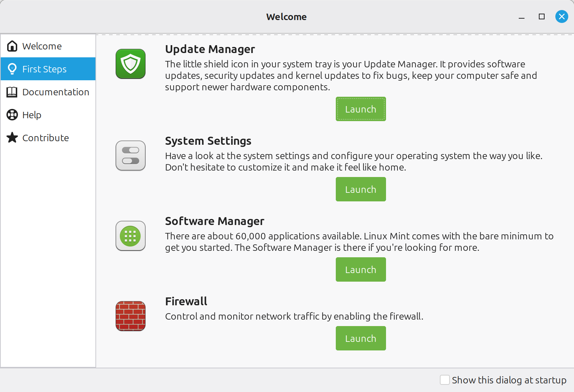Launch the Firewall configuration
This screenshot has height=392, width=574.
pos(361,338)
